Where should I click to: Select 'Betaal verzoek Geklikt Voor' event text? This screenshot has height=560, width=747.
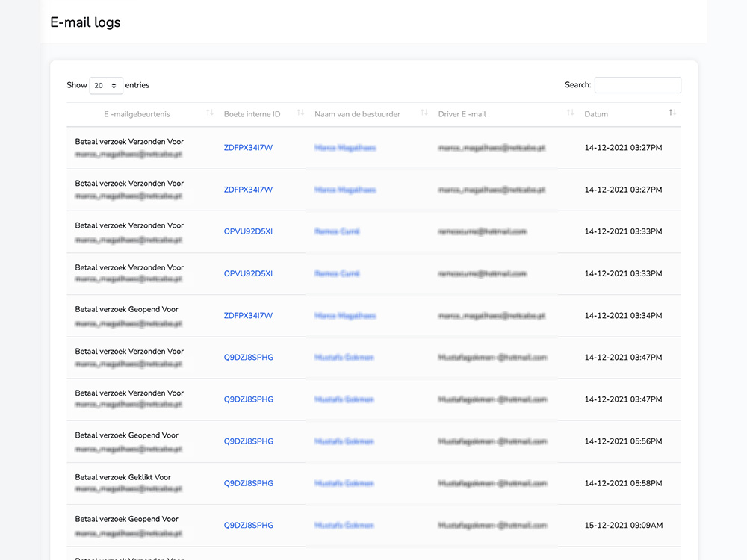coord(123,477)
